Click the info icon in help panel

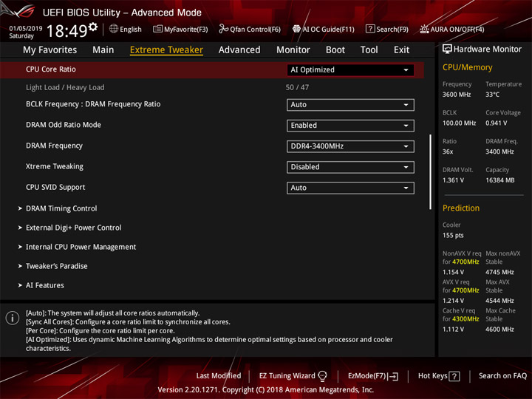13,318
